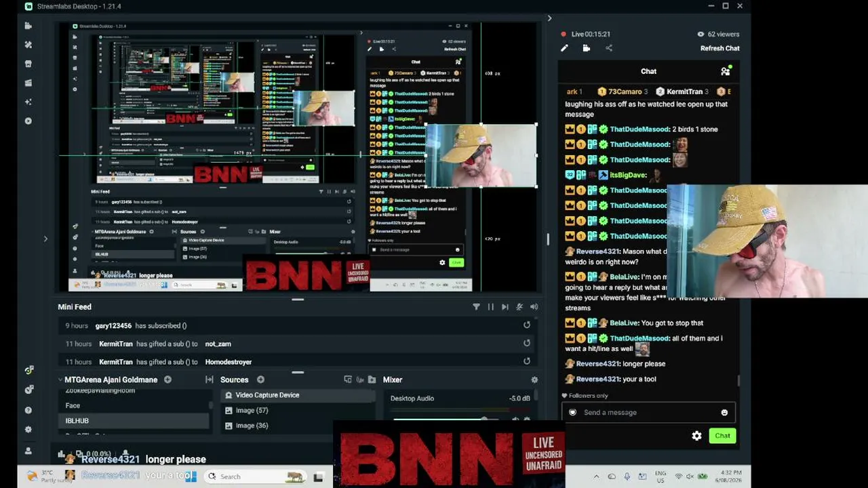Click the Desktop Audio mixer label

[x=412, y=399]
